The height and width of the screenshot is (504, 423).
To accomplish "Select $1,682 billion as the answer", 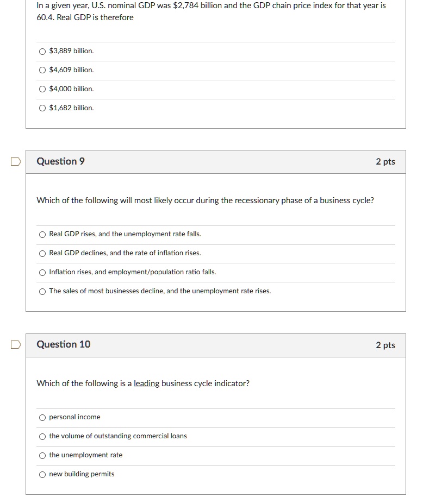I will pos(42,108).
